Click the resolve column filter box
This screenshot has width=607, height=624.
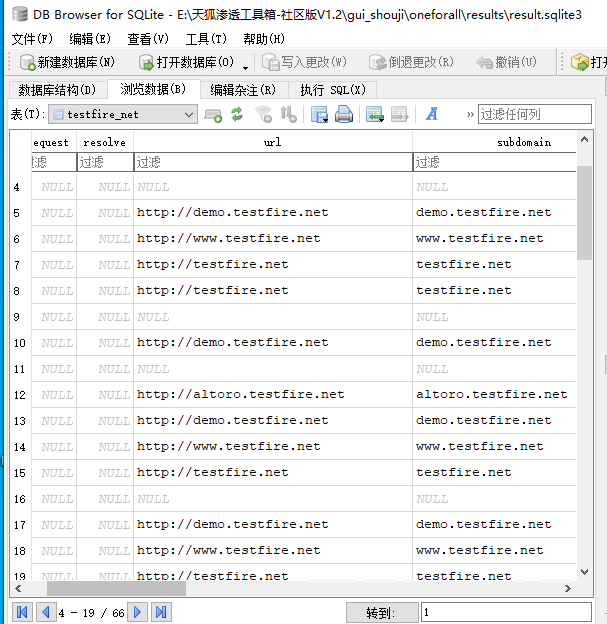[x=105, y=162]
